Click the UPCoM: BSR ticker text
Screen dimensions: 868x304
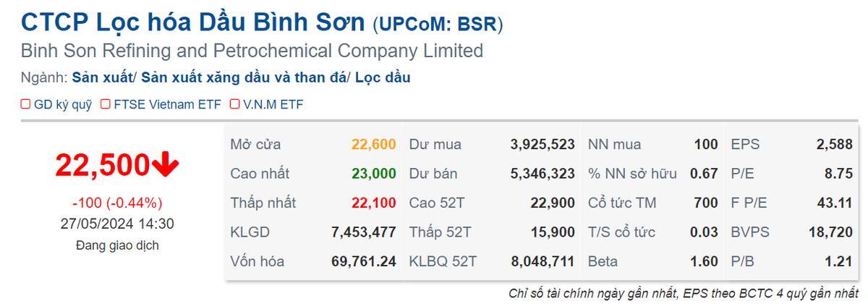tap(438, 24)
